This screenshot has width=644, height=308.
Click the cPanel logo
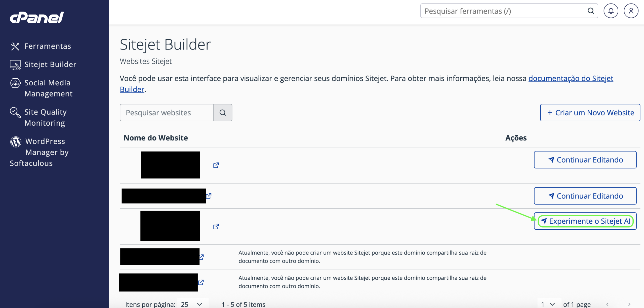37,17
